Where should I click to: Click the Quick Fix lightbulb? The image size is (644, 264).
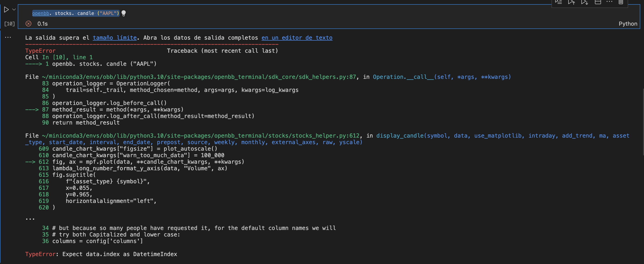[x=124, y=13]
